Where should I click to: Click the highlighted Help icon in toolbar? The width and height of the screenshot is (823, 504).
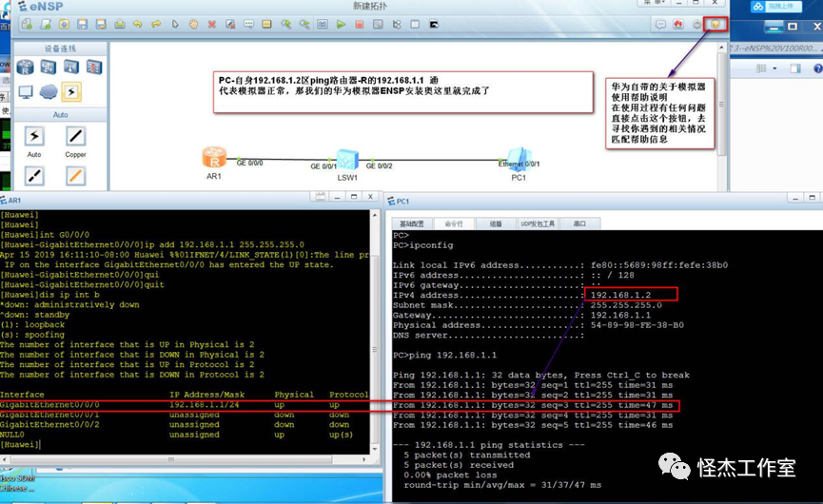pyautogui.click(x=715, y=24)
